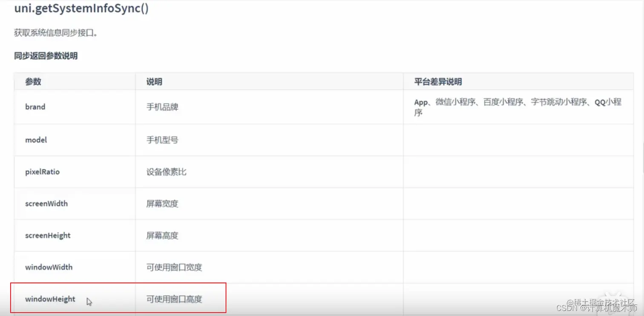Click the uni.getSystemInfoSync() page heading
Image resolution: width=644 pixels, height=316 pixels.
click(81, 9)
